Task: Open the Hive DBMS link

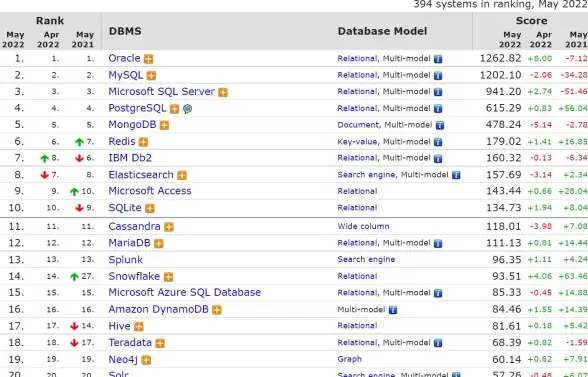Action: point(119,326)
